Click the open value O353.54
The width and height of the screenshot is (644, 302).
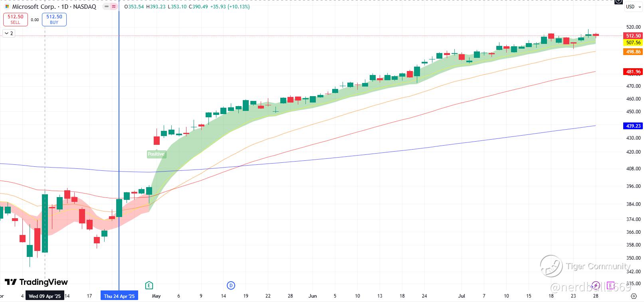pos(134,7)
